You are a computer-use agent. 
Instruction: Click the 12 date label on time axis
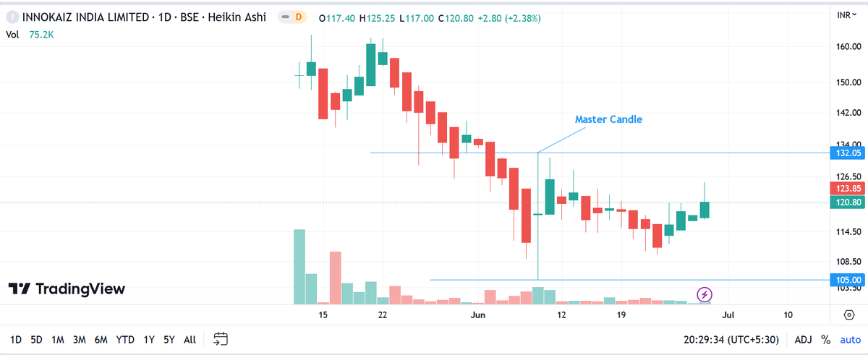click(x=561, y=315)
